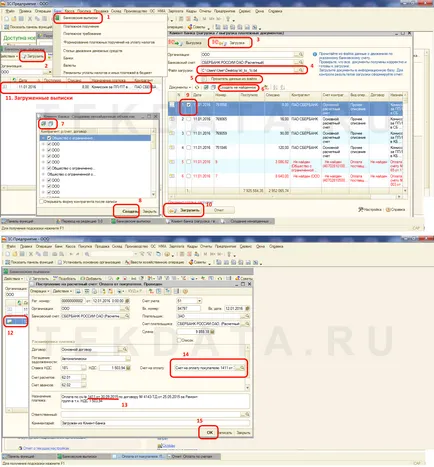
Task: Click the green refresh icon next to Документы
Action: [x=197, y=87]
